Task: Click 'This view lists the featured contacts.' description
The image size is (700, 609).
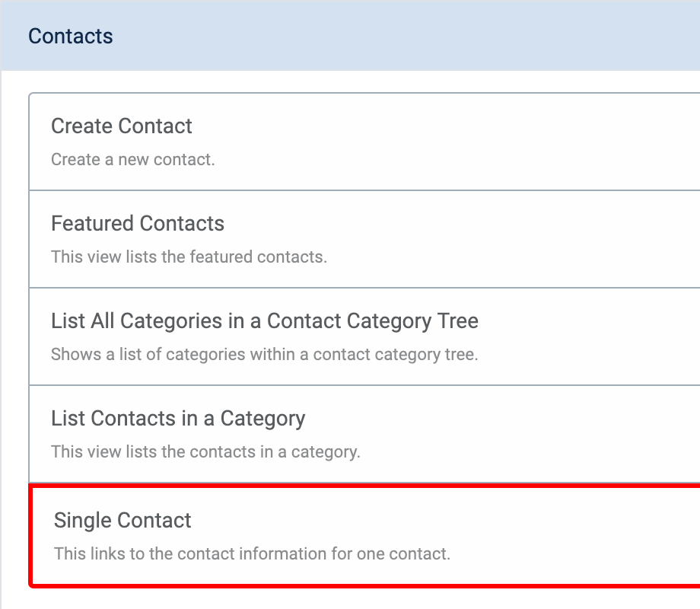Action: (x=189, y=257)
